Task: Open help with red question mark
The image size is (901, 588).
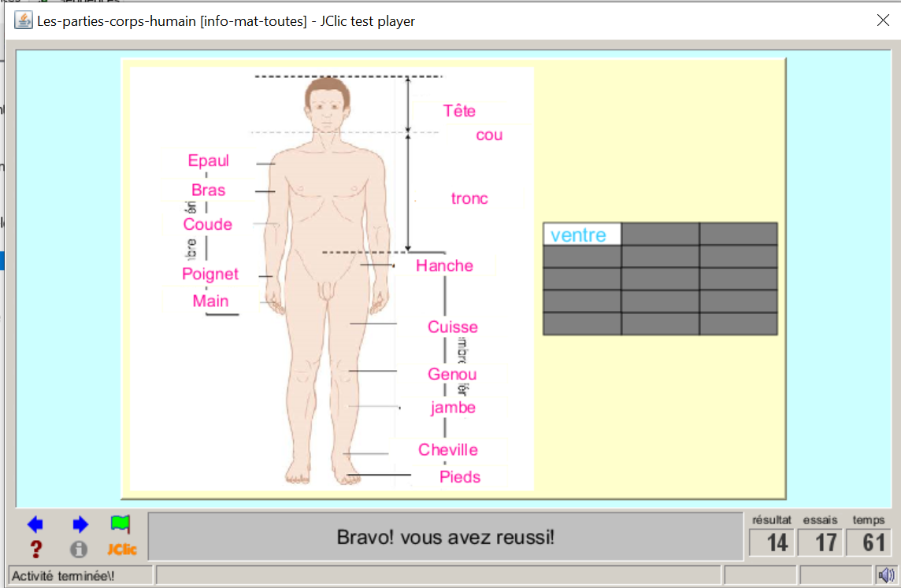Action: [35, 549]
